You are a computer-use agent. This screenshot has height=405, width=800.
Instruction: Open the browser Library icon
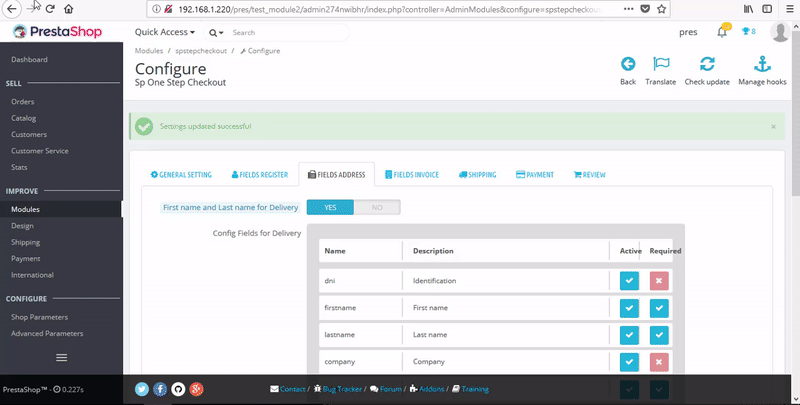[x=748, y=9]
